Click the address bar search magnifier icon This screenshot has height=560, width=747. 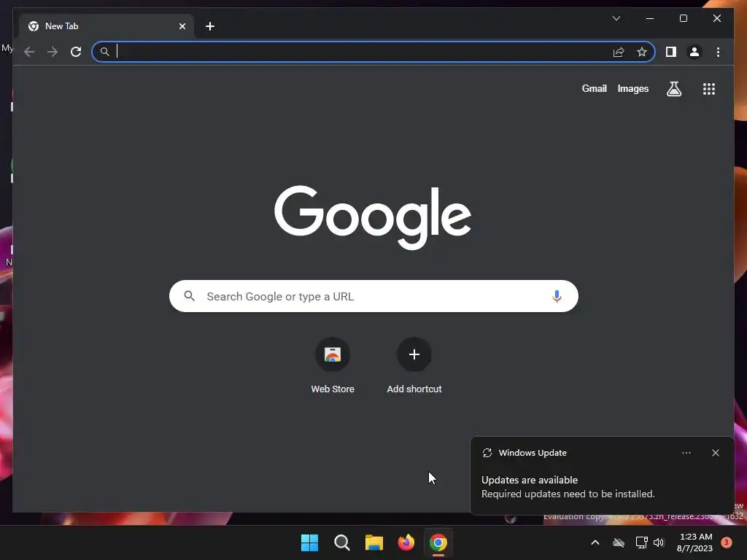coord(105,52)
